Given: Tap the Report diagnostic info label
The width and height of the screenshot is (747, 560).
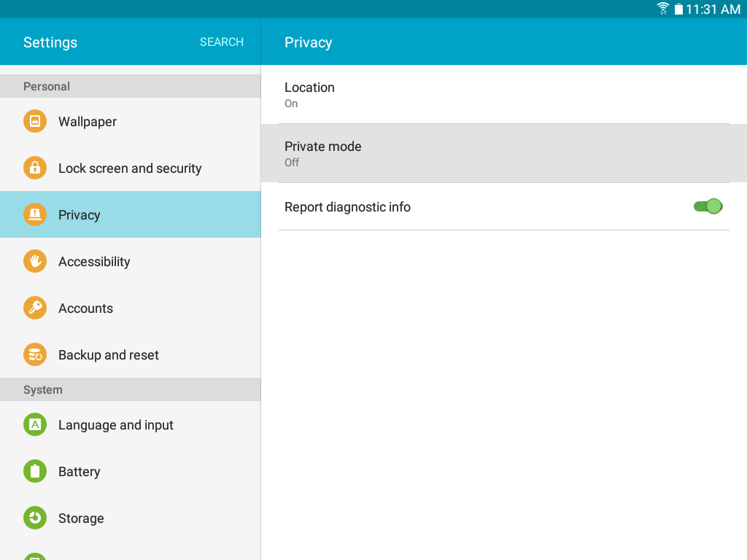Looking at the screenshot, I should pos(347,207).
